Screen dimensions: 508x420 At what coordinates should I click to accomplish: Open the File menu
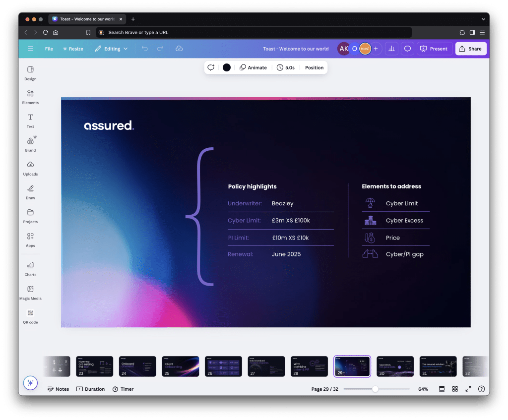pos(50,48)
